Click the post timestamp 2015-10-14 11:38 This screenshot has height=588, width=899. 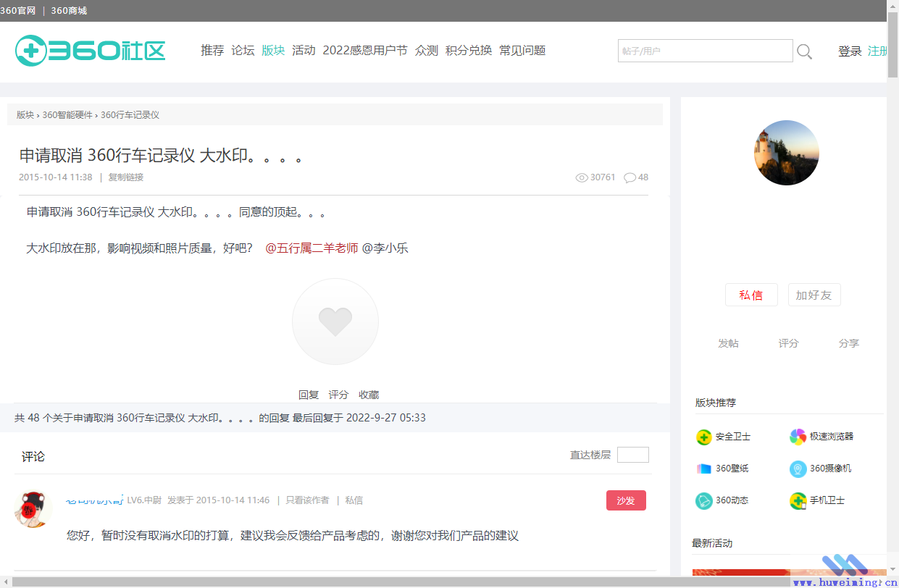coord(56,177)
